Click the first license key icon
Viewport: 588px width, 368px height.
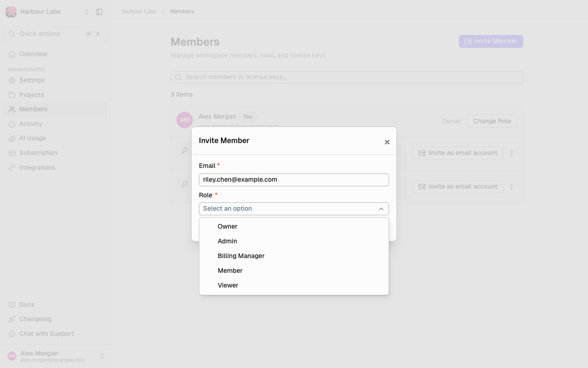coord(184,150)
